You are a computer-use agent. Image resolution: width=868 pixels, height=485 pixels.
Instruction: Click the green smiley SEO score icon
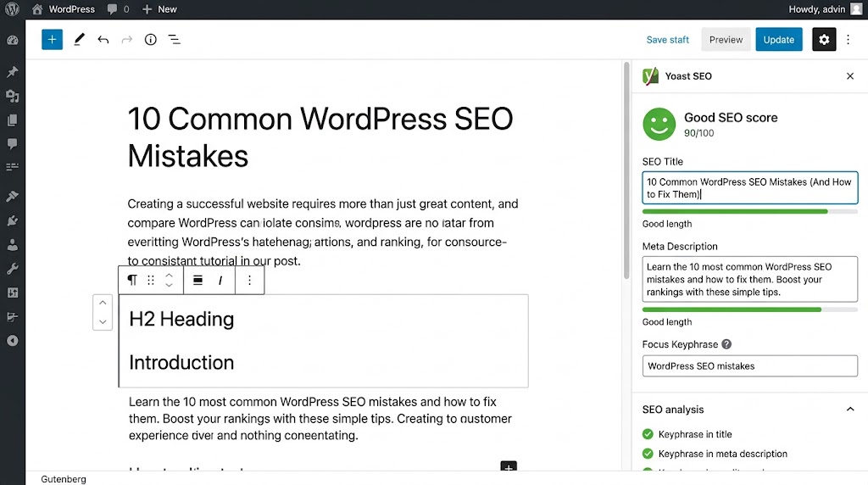659,124
